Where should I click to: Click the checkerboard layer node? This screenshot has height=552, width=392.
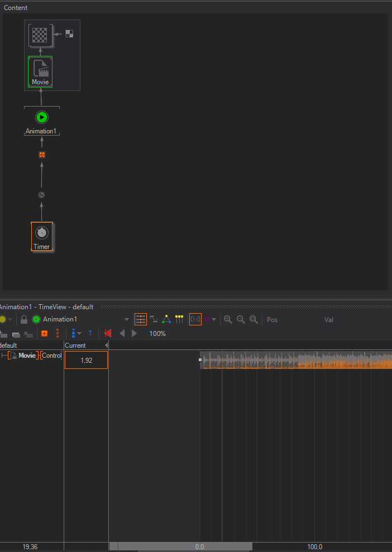click(40, 36)
